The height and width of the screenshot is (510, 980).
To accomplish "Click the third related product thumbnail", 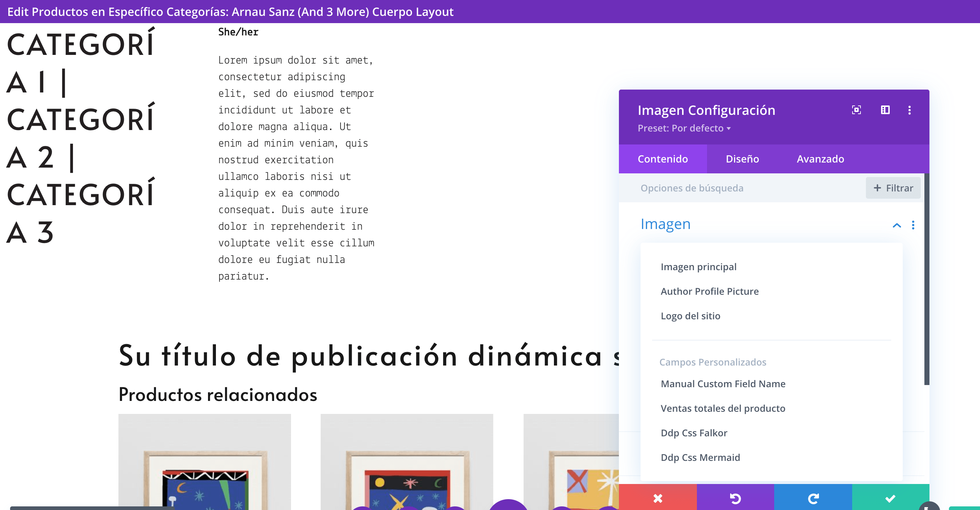I will (571, 462).
